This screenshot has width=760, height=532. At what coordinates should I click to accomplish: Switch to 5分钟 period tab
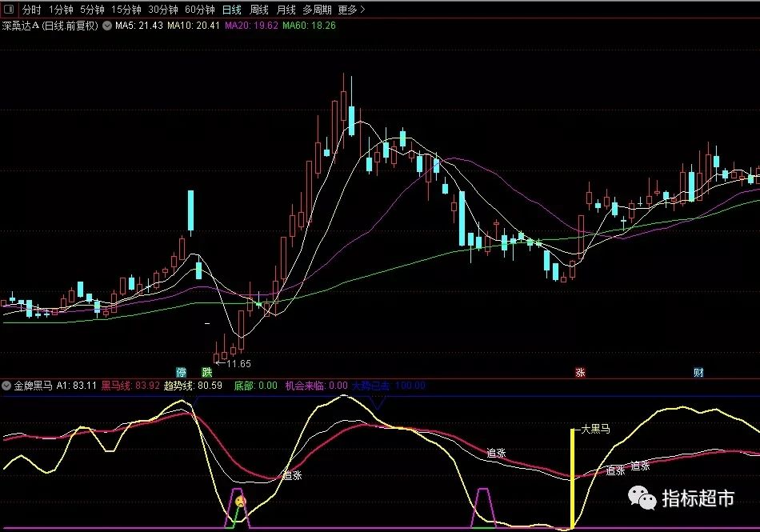92,10
